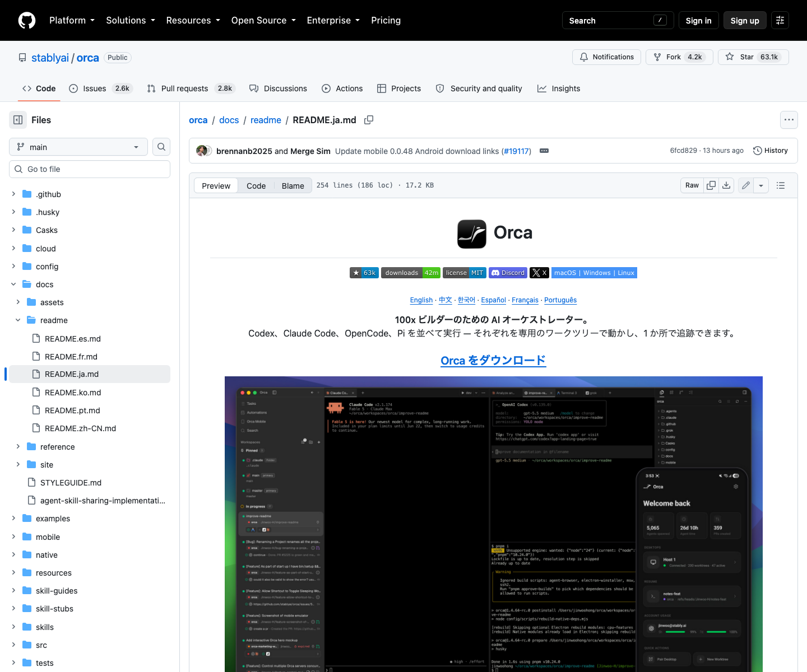Switch to Code view toggle
807x672 pixels.
click(x=256, y=186)
